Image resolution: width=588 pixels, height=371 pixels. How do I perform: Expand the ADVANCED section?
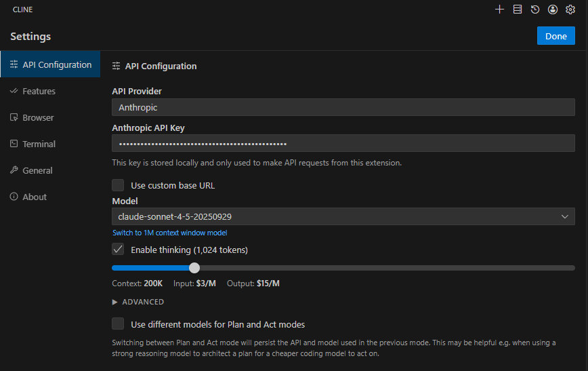point(138,302)
